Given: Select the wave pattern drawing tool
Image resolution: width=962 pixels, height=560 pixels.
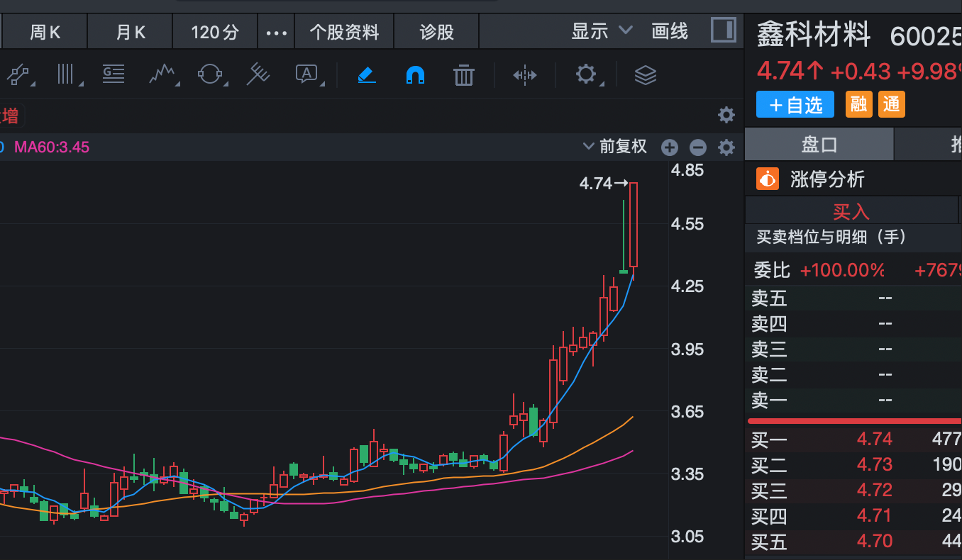Looking at the screenshot, I should pyautogui.click(x=162, y=74).
